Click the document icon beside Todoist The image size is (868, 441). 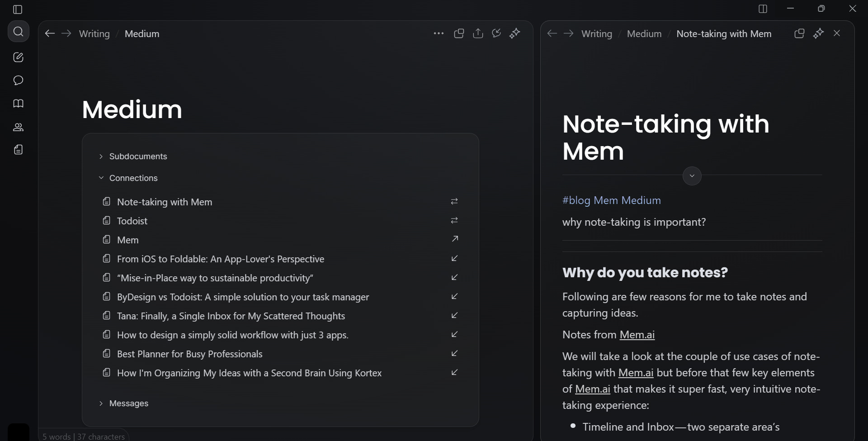click(x=107, y=220)
